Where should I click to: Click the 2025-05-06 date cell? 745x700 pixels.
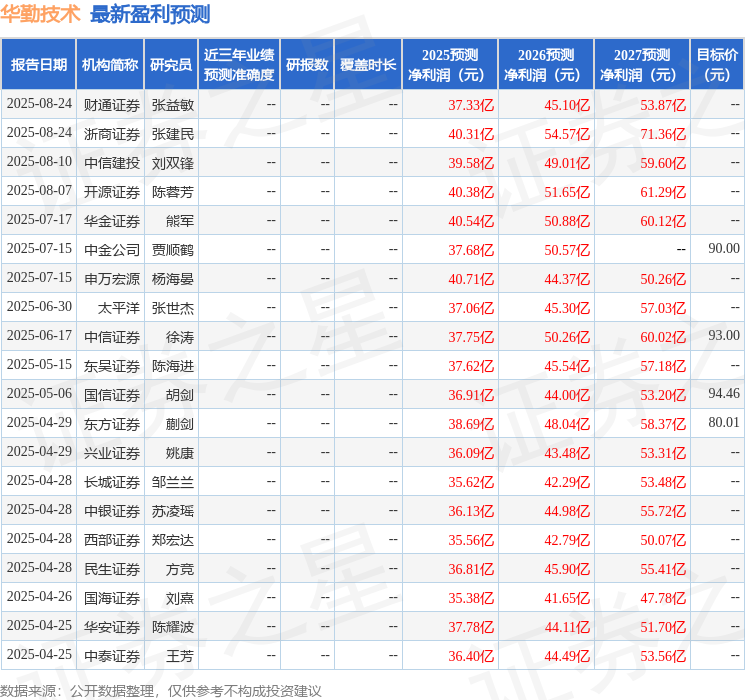[39, 393]
